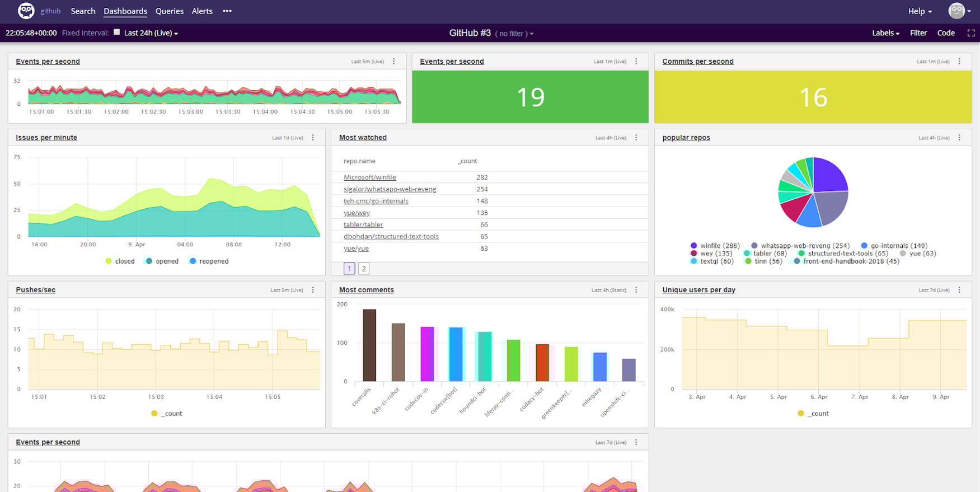This screenshot has height=492, width=980.
Task: Toggle tabler (68) in pie legend
Action: coord(765,254)
